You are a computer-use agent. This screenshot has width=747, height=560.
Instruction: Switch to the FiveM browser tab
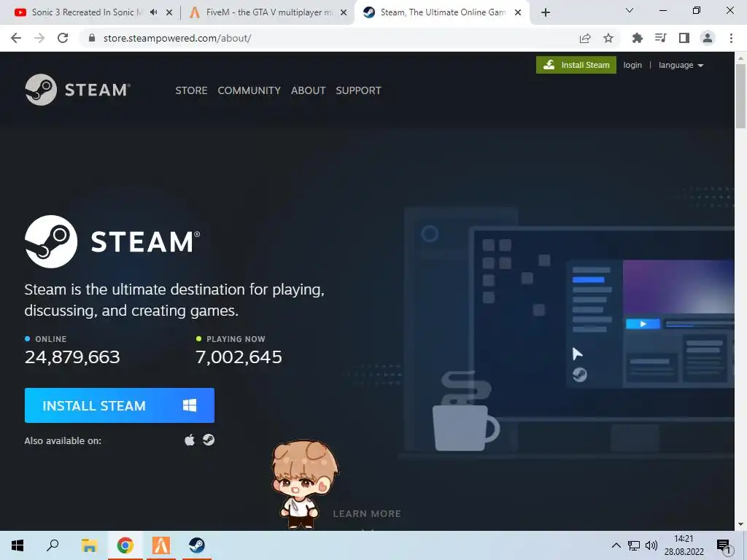[x=269, y=12]
